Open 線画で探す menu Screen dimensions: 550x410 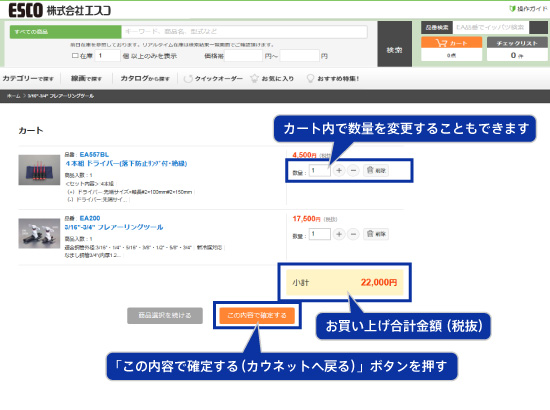click(86, 79)
